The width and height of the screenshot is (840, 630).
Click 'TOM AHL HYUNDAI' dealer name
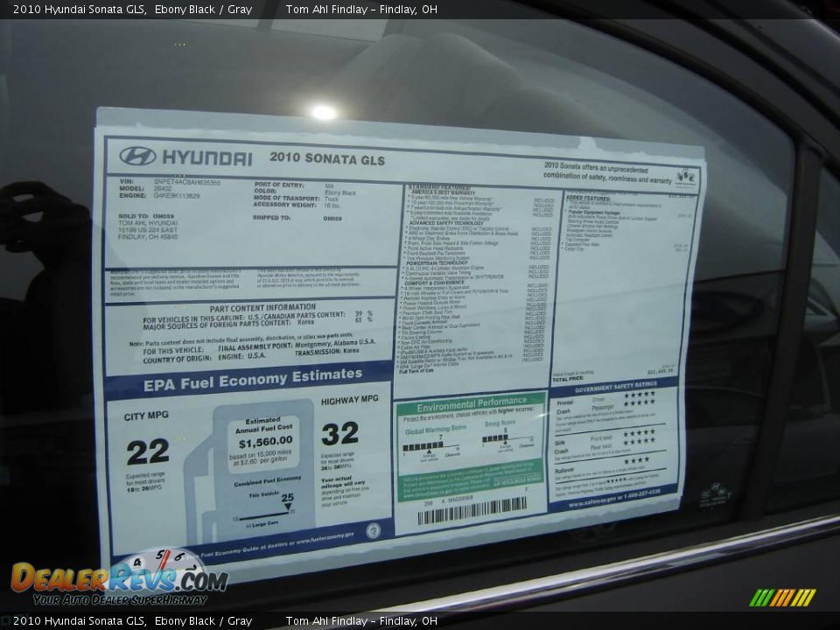pos(146,223)
